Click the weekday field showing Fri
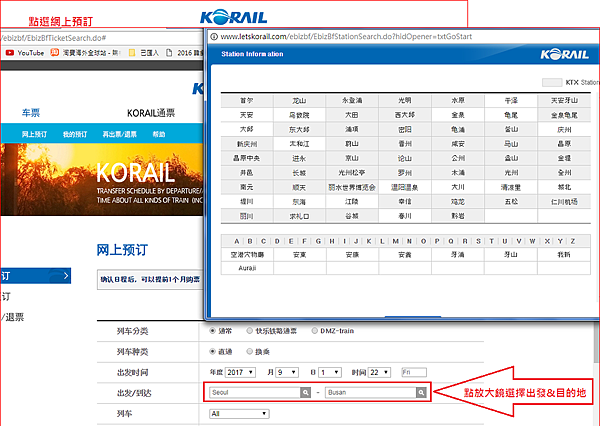This screenshot has height=426, width=600. pos(414,372)
